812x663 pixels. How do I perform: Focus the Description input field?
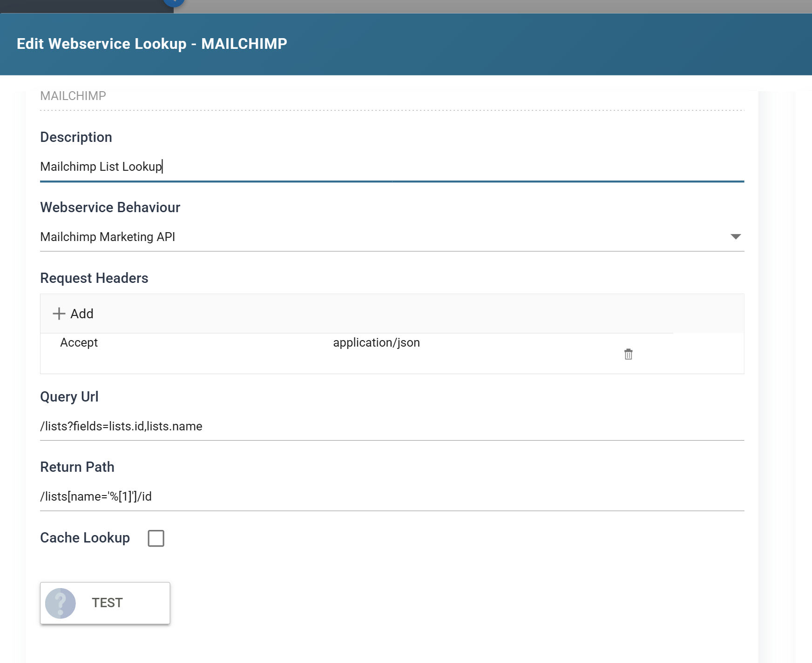[x=392, y=167]
